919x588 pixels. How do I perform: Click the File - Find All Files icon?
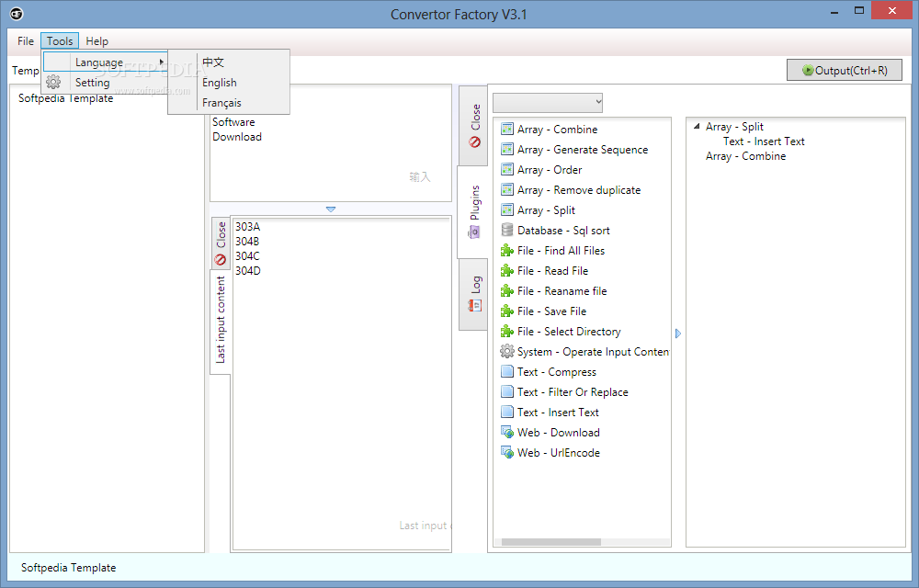point(507,251)
